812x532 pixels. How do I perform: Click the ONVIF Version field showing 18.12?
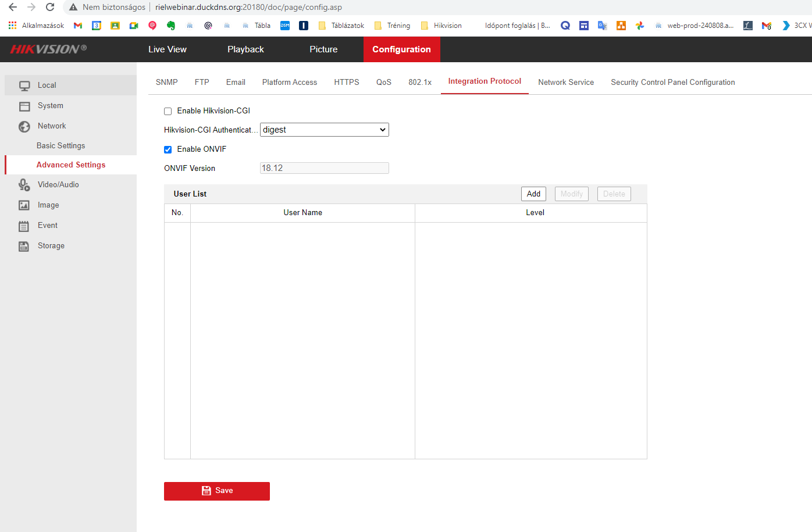pyautogui.click(x=325, y=168)
